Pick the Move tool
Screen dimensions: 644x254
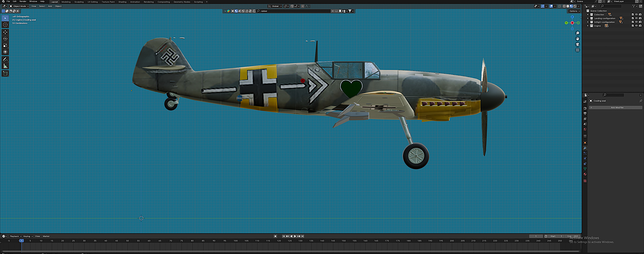[x=5, y=32]
